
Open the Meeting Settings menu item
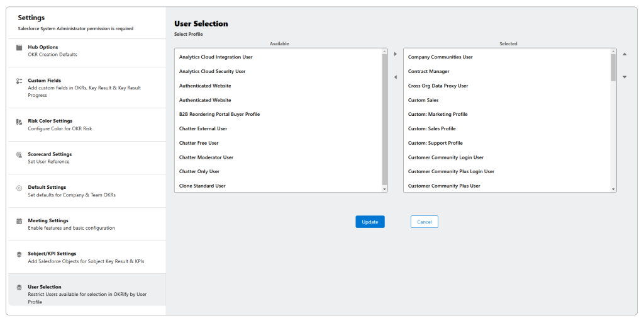click(x=48, y=221)
